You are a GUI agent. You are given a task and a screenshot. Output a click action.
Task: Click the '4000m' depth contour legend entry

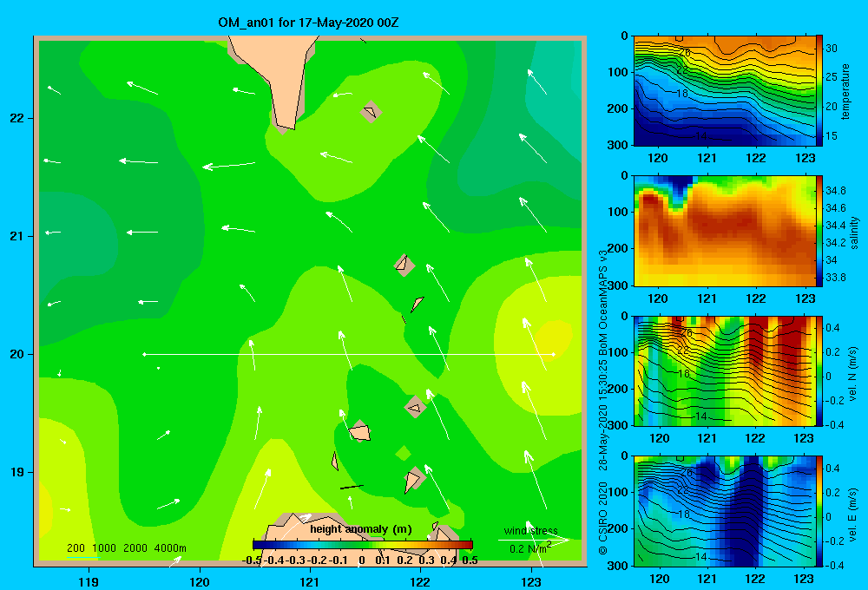[170, 548]
